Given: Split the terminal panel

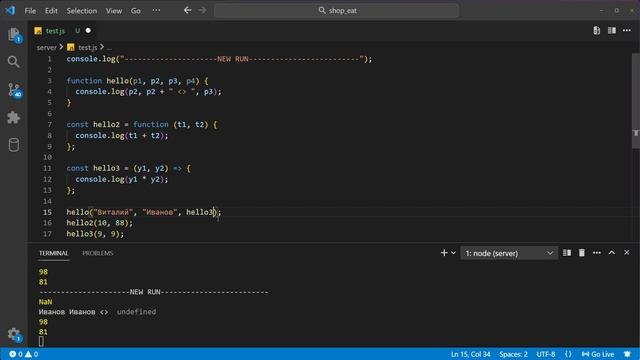Looking at the screenshot, I should (x=567, y=253).
